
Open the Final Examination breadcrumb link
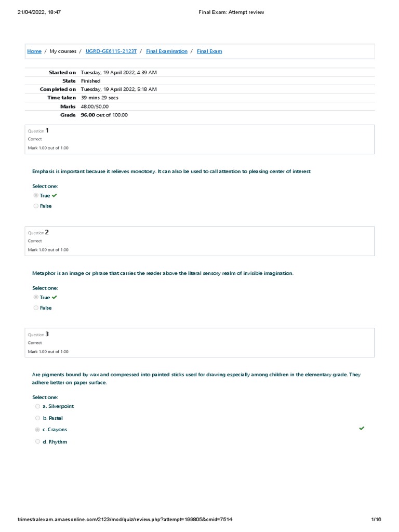click(167, 51)
